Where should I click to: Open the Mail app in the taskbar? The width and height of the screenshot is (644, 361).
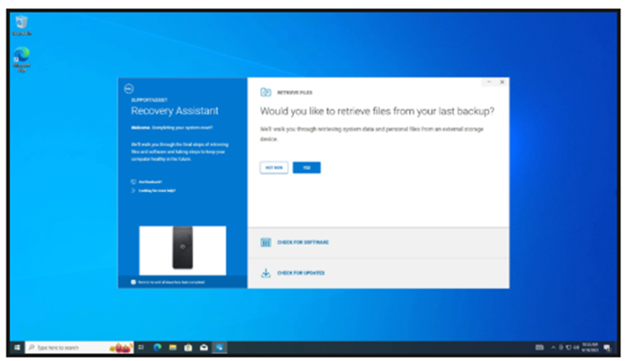tap(204, 348)
